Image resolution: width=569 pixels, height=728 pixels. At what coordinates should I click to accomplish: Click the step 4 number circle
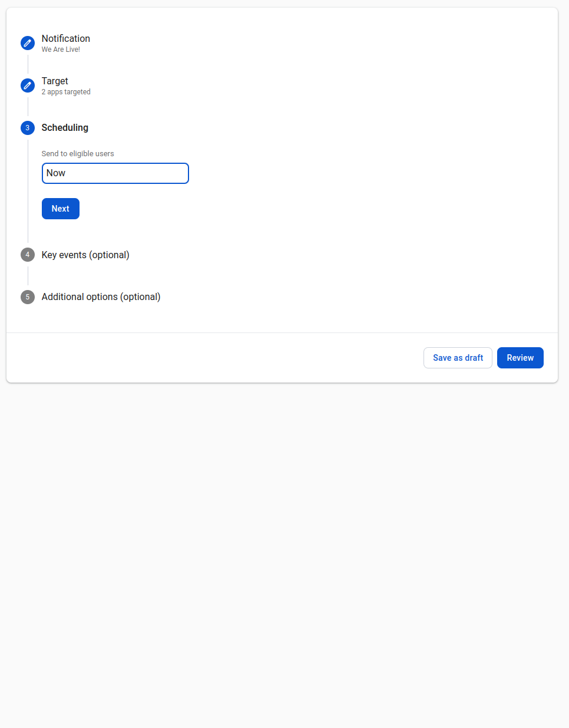pyautogui.click(x=28, y=255)
